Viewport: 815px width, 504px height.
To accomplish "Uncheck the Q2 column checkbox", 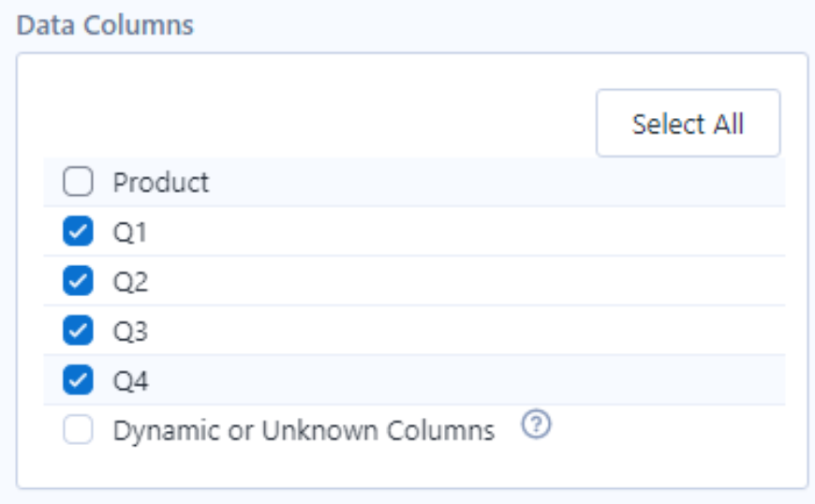I will [78, 281].
